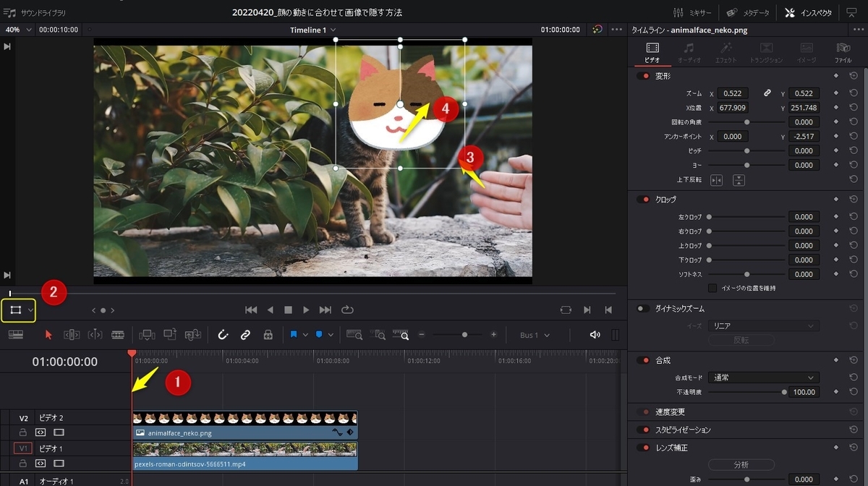Toggle the 速度変更 section switch

(x=642, y=412)
